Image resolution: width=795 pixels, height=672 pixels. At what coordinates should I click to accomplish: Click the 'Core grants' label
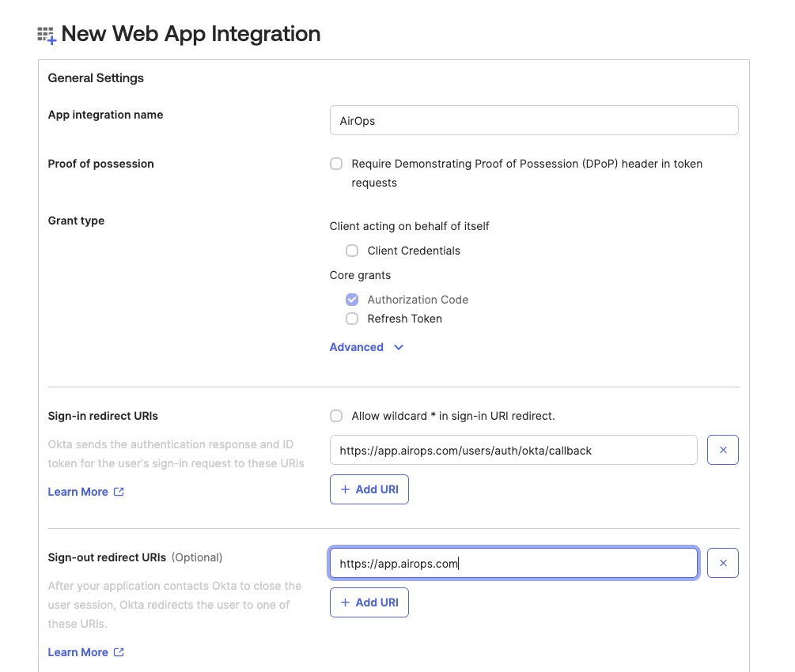coord(360,275)
